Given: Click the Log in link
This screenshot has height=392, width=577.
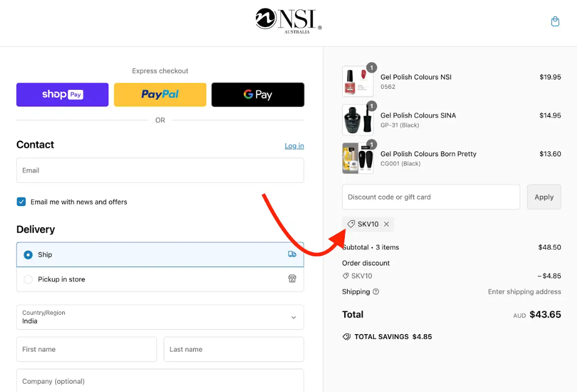Looking at the screenshot, I should (x=294, y=145).
